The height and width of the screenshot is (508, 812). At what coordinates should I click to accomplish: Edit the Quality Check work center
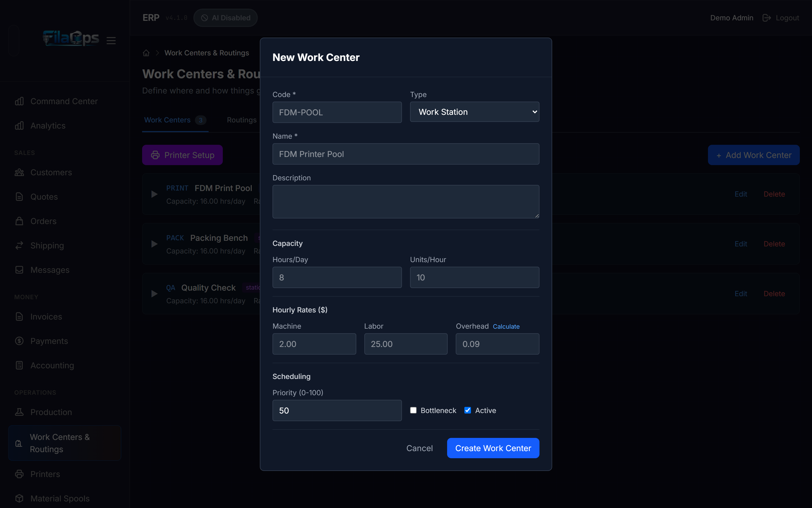(740, 294)
